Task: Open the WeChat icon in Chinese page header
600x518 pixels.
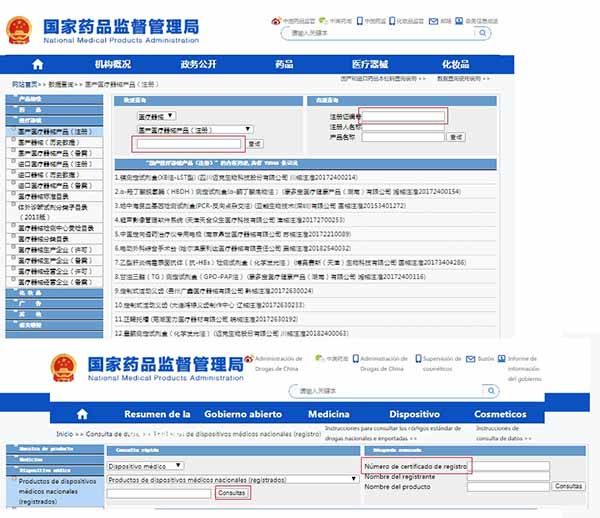Action: 323,21
